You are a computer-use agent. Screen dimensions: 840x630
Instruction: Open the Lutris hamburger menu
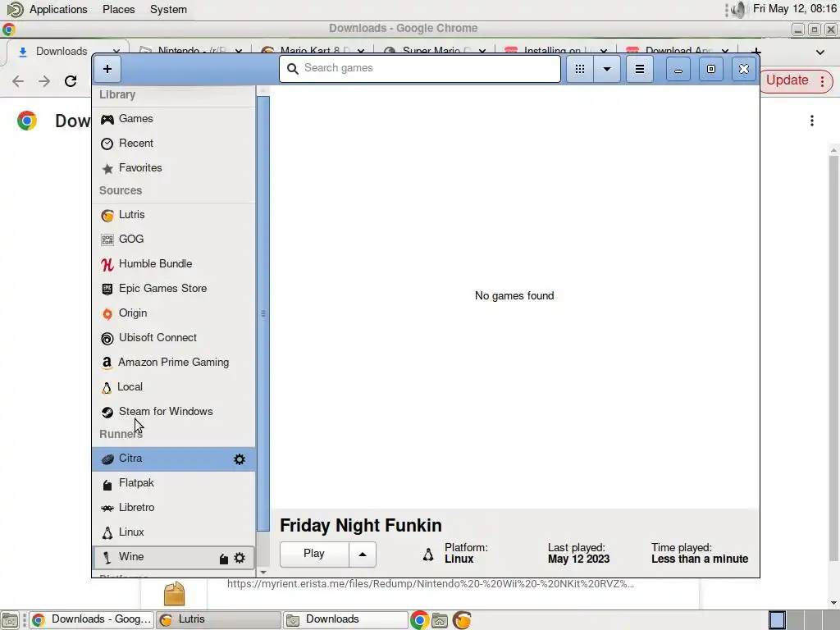pyautogui.click(x=639, y=69)
